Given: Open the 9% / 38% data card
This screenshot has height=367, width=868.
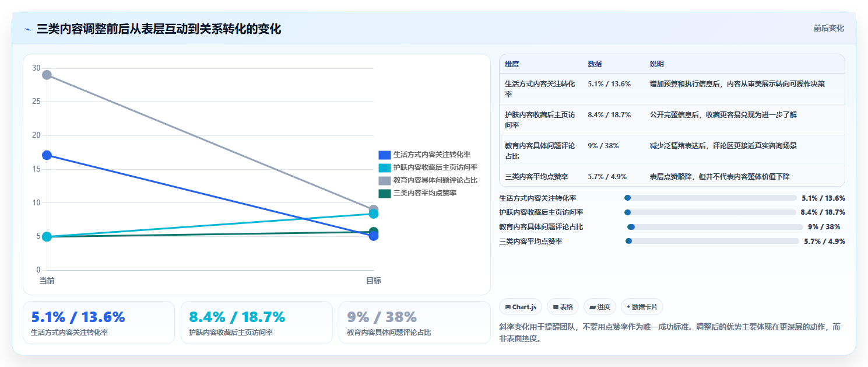Looking at the screenshot, I should 414,323.
